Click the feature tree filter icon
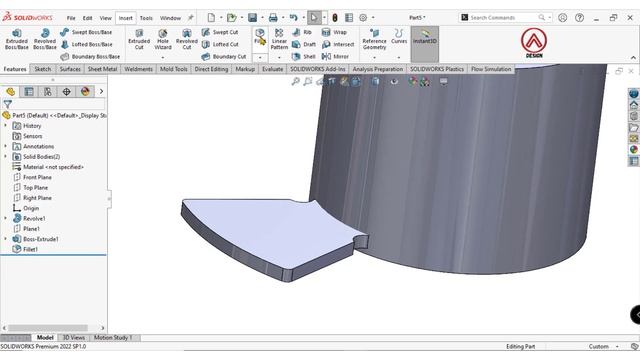Viewport: 640px width, 360px height. (7, 104)
